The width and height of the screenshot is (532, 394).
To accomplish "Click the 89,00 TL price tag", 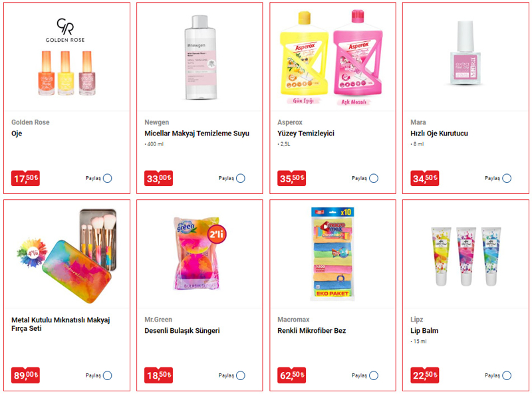I will (25, 375).
